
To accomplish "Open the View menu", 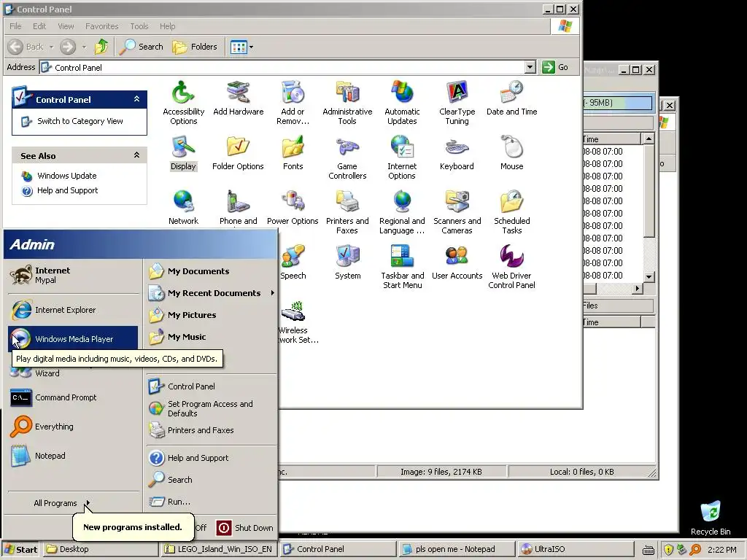I will click(x=66, y=26).
